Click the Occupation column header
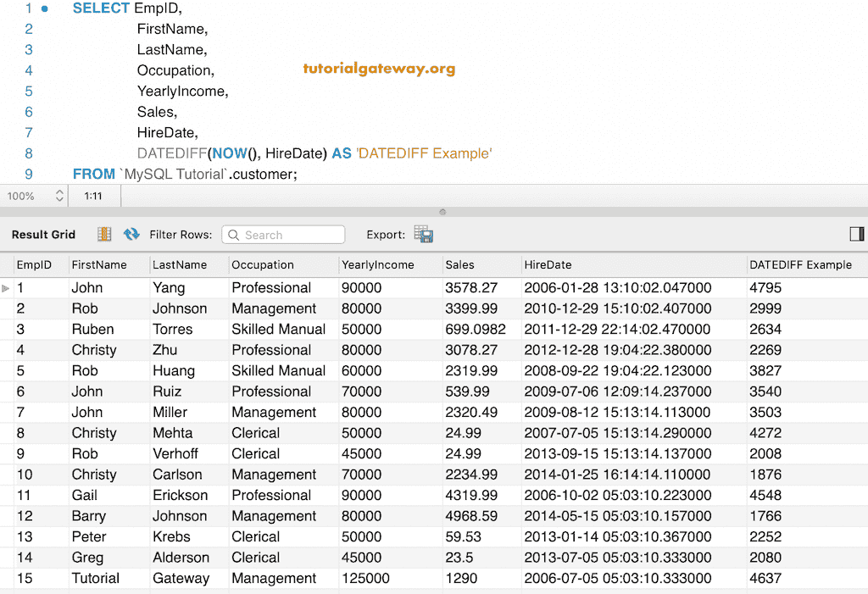 click(x=263, y=265)
